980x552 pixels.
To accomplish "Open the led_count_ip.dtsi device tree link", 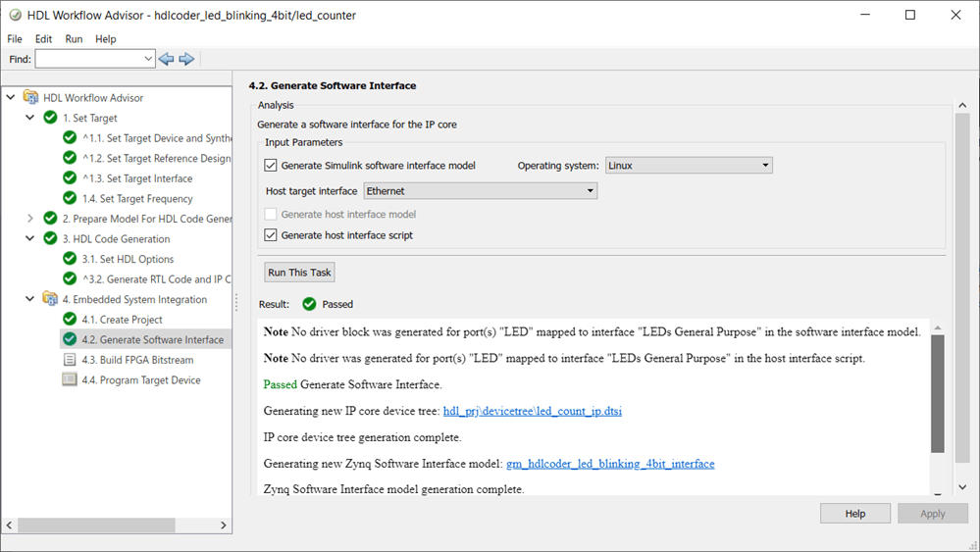I will click(x=533, y=412).
